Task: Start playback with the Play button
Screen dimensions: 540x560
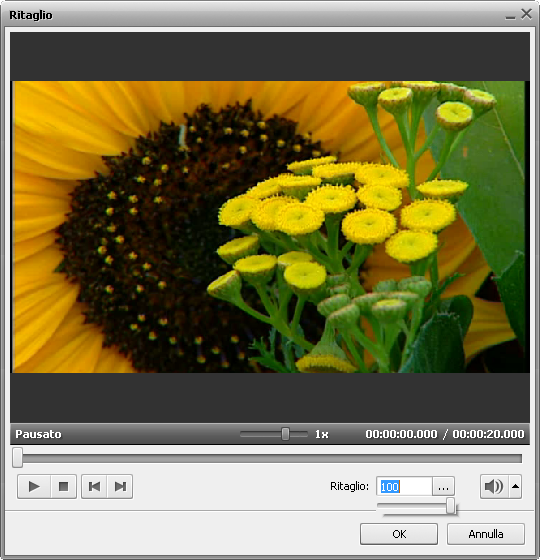Action: pos(34,486)
